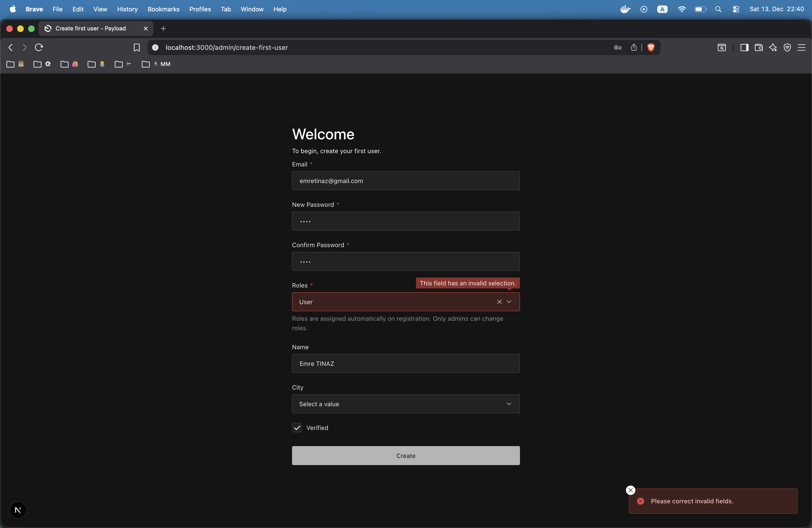The height and width of the screenshot is (528, 812).
Task: Open the Docker whale icon in the menu bar
Action: 625,9
